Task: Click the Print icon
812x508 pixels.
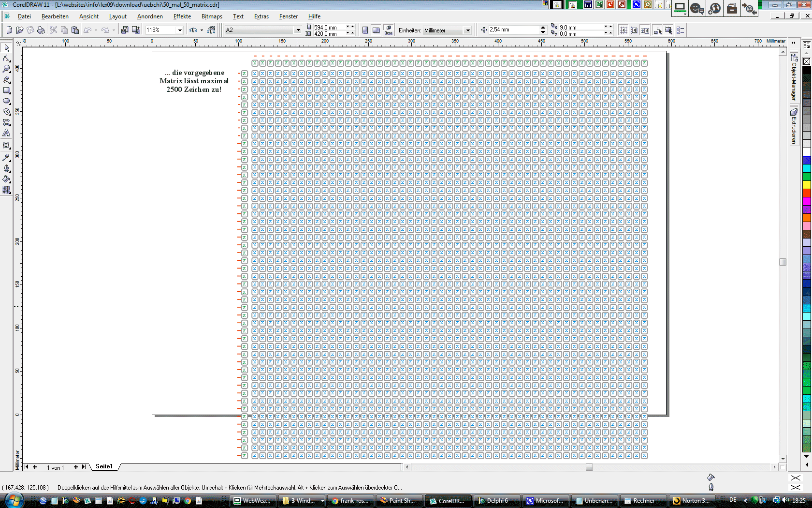Action: 41,30
